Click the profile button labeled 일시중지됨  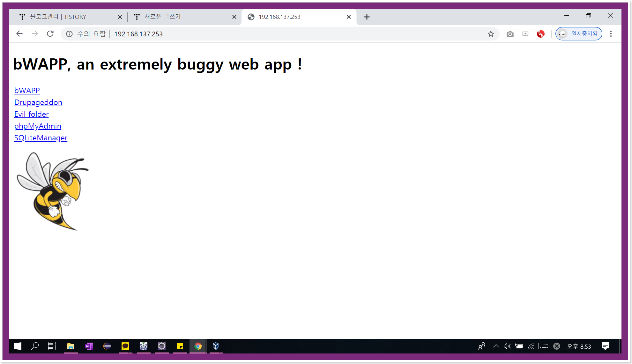coord(578,34)
